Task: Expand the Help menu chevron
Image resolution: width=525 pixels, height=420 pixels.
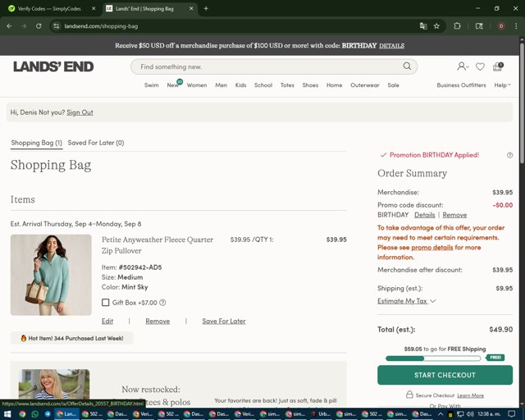Action: (509, 85)
